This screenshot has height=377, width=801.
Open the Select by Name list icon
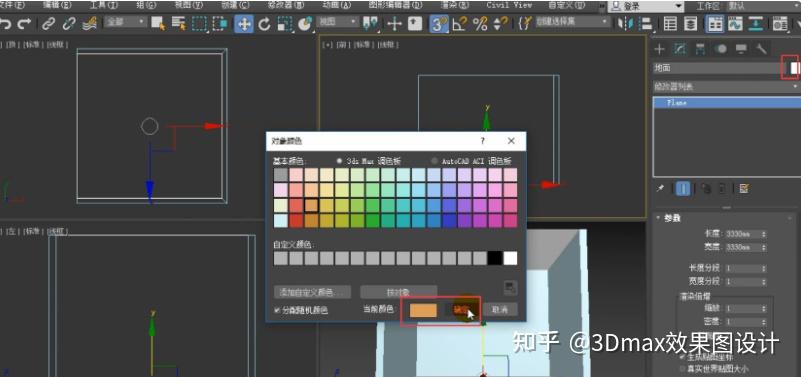click(178, 23)
